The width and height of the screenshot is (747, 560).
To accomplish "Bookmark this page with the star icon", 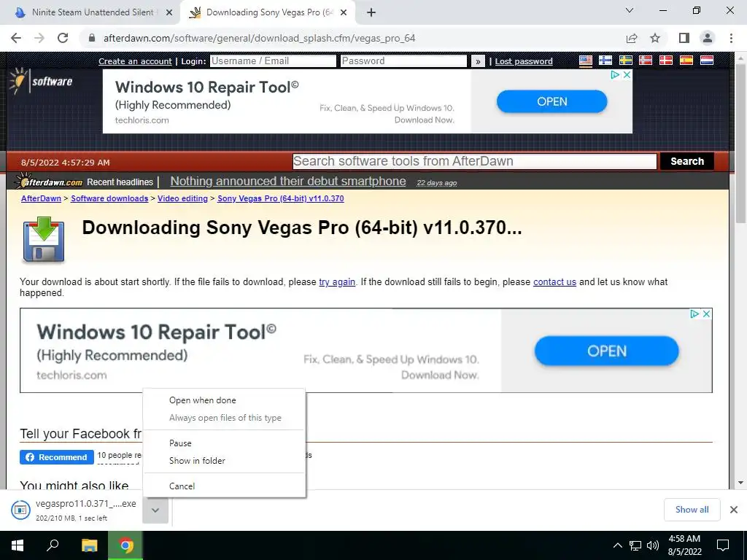I will pyautogui.click(x=655, y=38).
